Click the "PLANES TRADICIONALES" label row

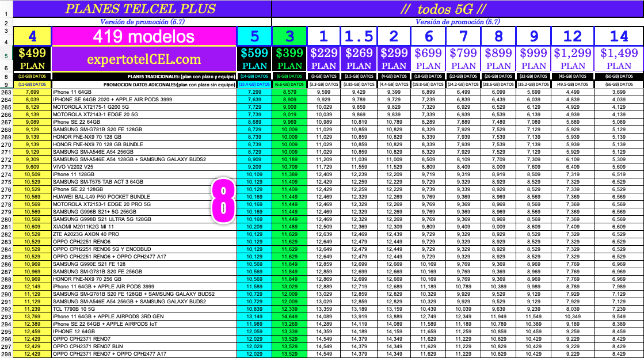pyautogui.click(x=144, y=77)
